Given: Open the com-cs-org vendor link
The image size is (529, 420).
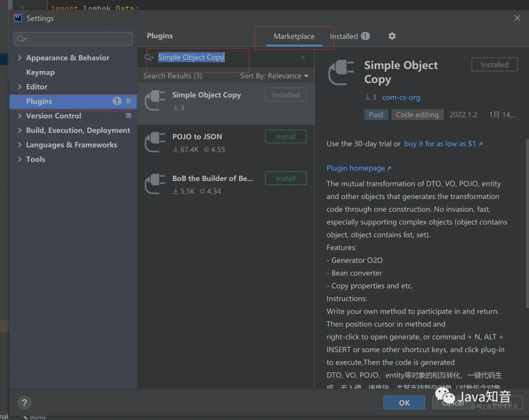Looking at the screenshot, I should point(401,98).
